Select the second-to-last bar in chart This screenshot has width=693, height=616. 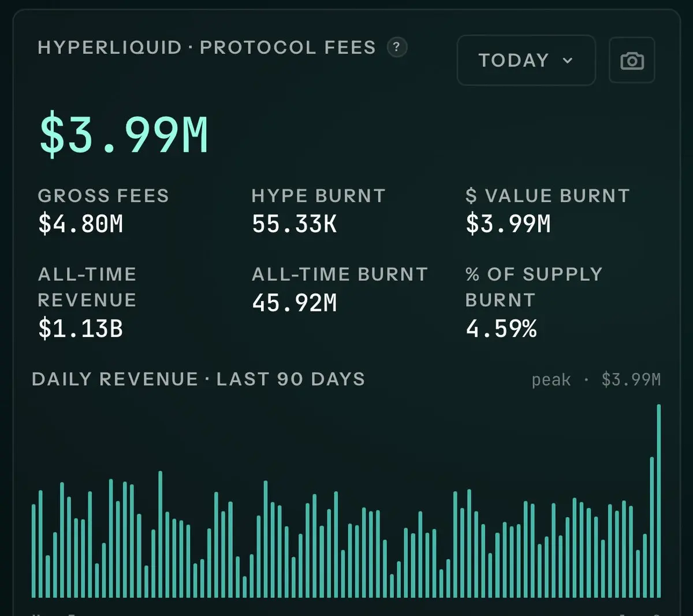(652, 527)
